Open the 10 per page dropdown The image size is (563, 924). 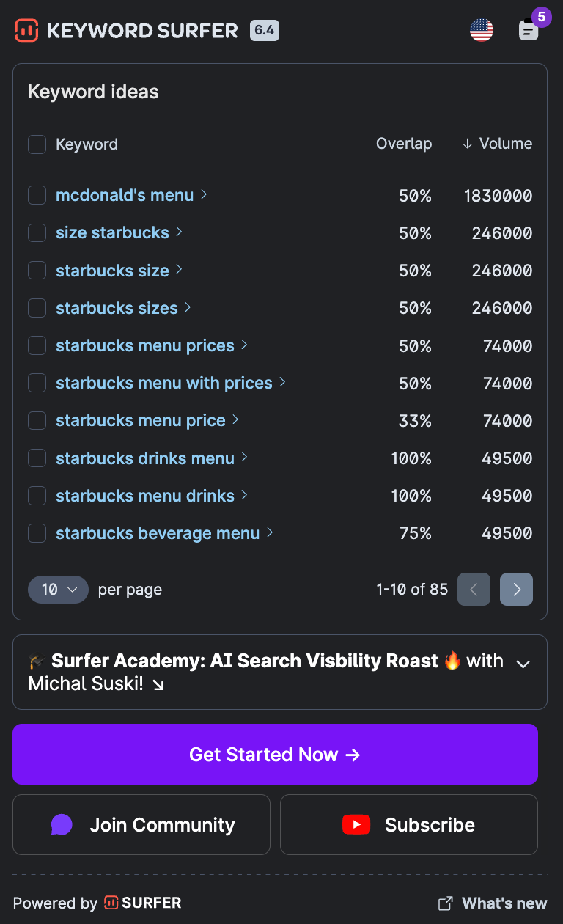(58, 590)
